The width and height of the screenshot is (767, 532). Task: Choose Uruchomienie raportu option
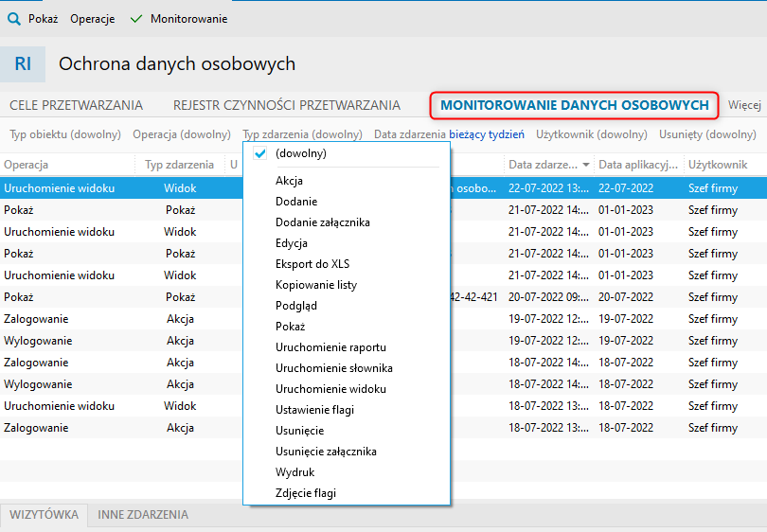click(347, 347)
